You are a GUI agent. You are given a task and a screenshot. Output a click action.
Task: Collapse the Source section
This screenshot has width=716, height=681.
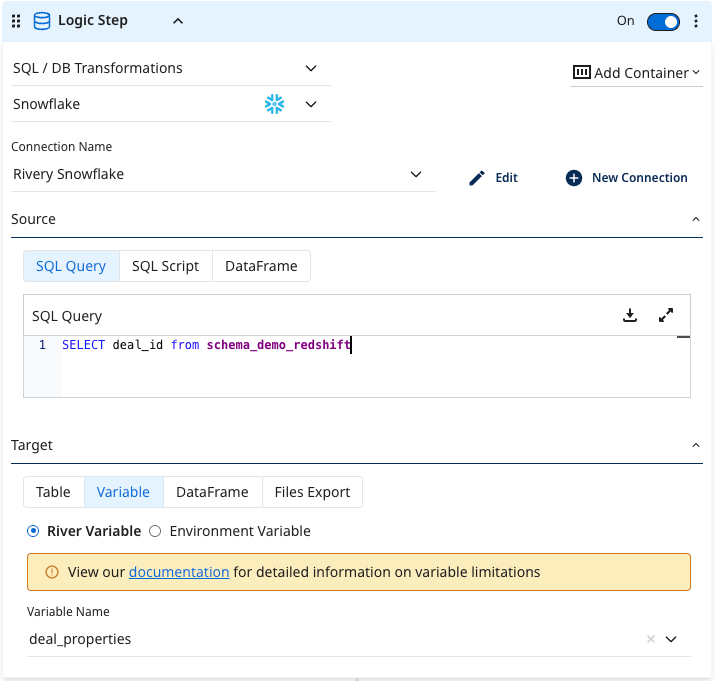(x=696, y=219)
